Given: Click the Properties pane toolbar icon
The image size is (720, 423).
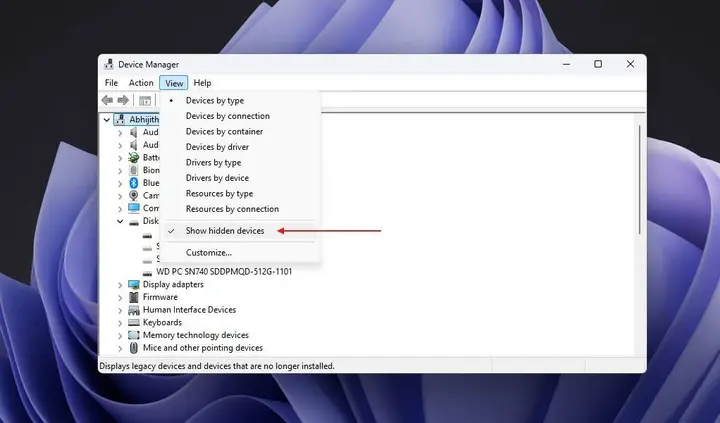Looking at the screenshot, I should click(x=145, y=100).
